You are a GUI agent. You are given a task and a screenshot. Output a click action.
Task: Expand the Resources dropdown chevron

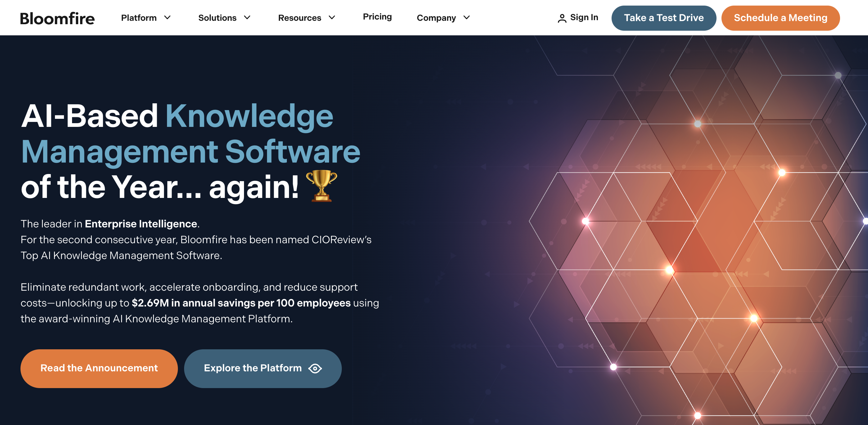pos(332,17)
